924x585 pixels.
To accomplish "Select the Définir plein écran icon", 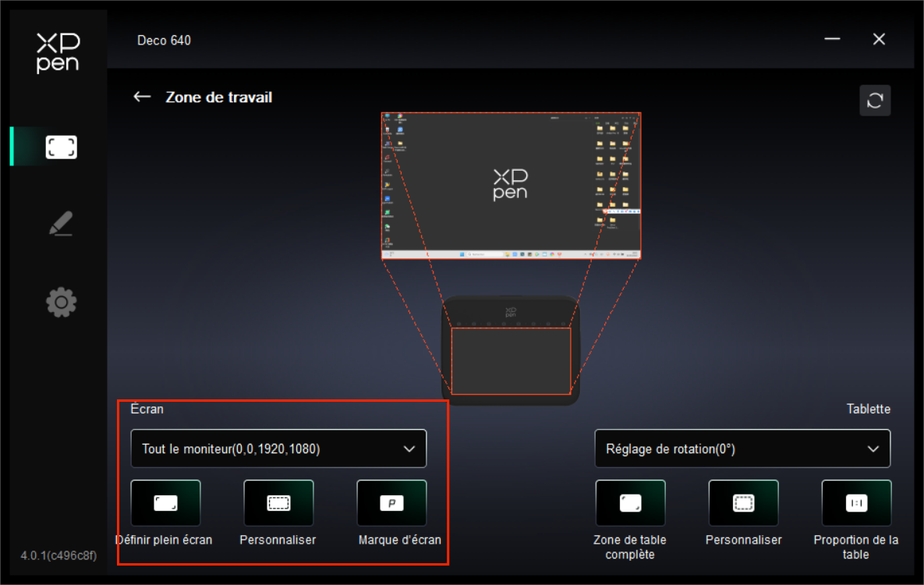I will click(165, 503).
